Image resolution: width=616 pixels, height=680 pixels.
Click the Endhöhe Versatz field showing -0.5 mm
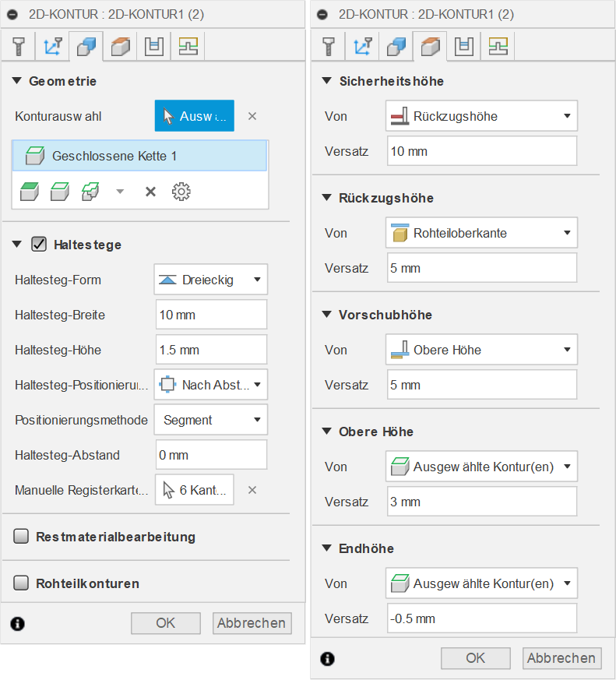point(481,618)
